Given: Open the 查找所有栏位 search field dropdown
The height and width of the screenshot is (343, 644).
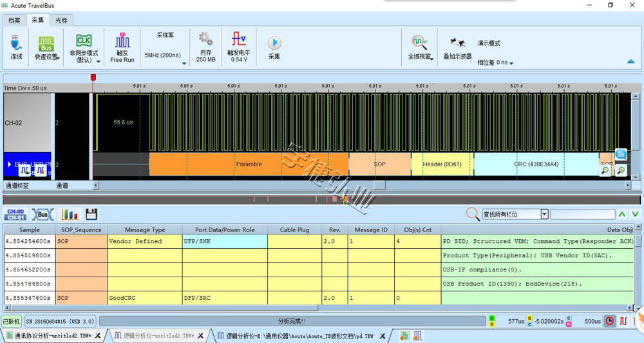Looking at the screenshot, I should (544, 214).
